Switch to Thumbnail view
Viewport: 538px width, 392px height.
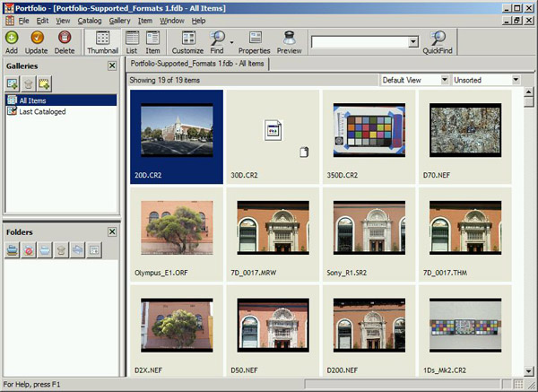(102, 42)
